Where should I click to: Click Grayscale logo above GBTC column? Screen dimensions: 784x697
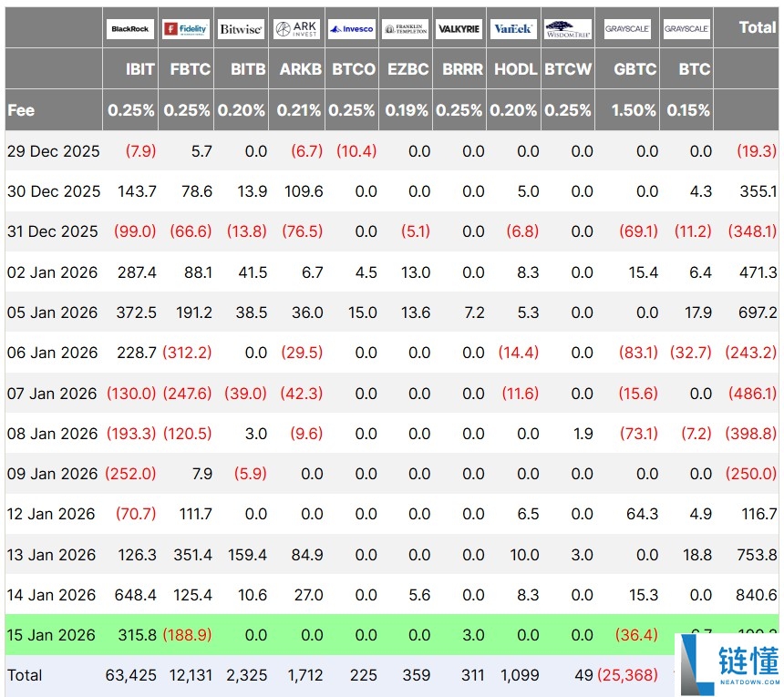(x=627, y=29)
